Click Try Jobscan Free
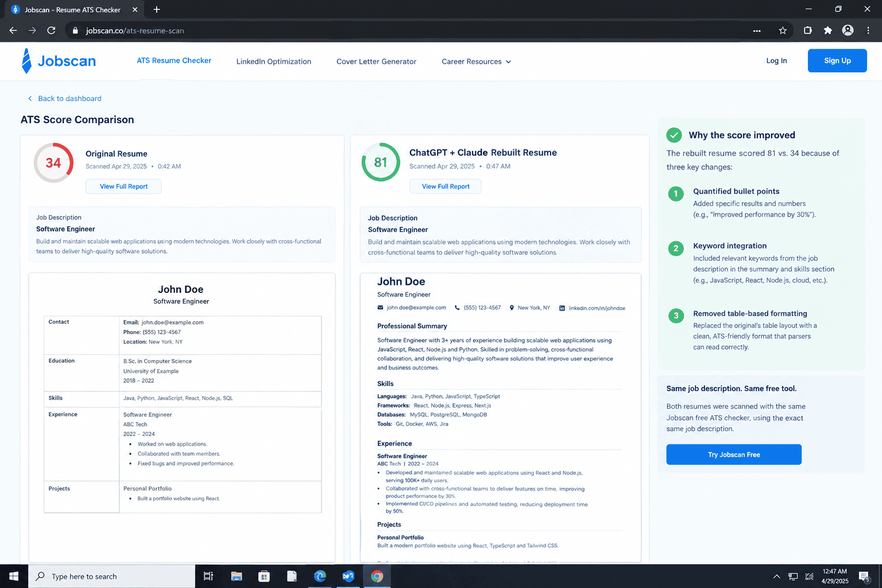This screenshot has height=588, width=882. pyautogui.click(x=734, y=455)
